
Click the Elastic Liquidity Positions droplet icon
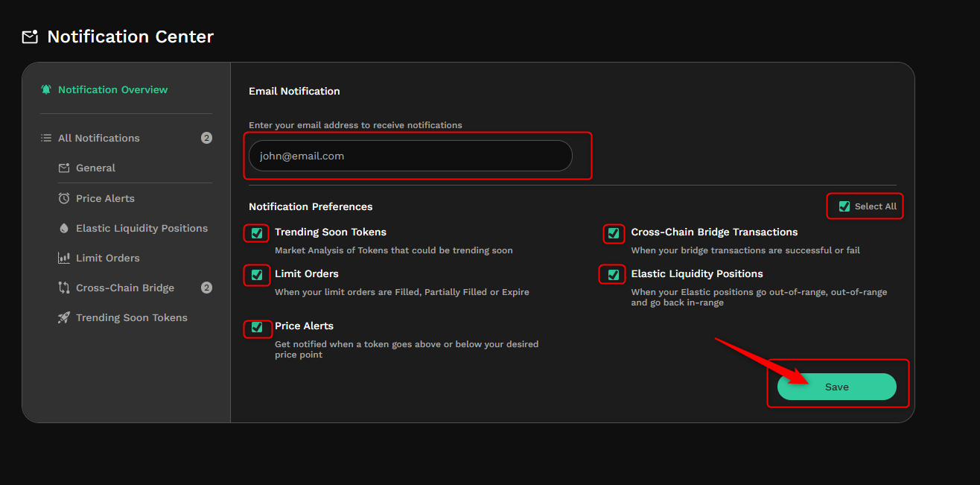click(64, 228)
